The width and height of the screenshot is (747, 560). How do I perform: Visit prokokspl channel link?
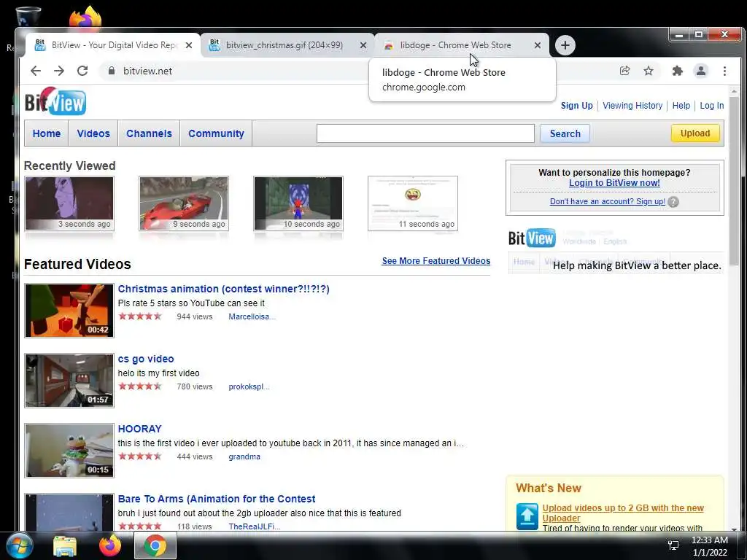[249, 386]
